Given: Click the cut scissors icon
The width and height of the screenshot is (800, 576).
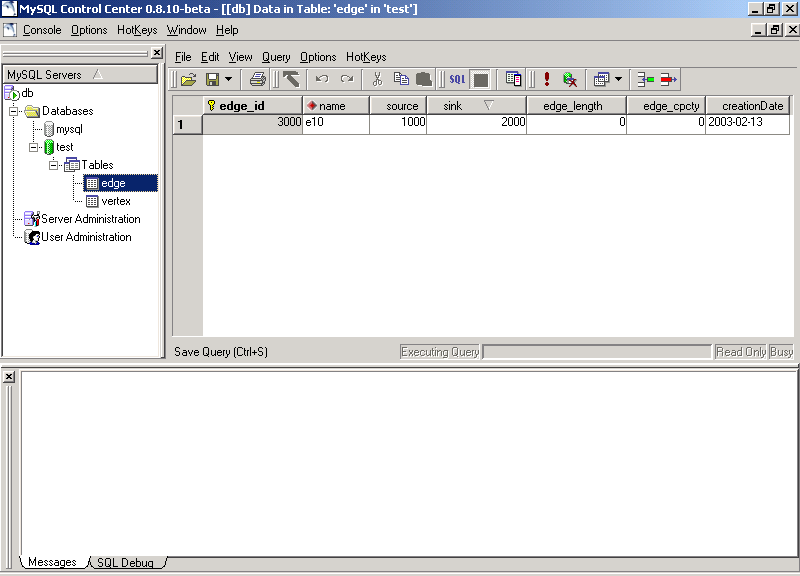Looking at the screenshot, I should pyautogui.click(x=378, y=79).
